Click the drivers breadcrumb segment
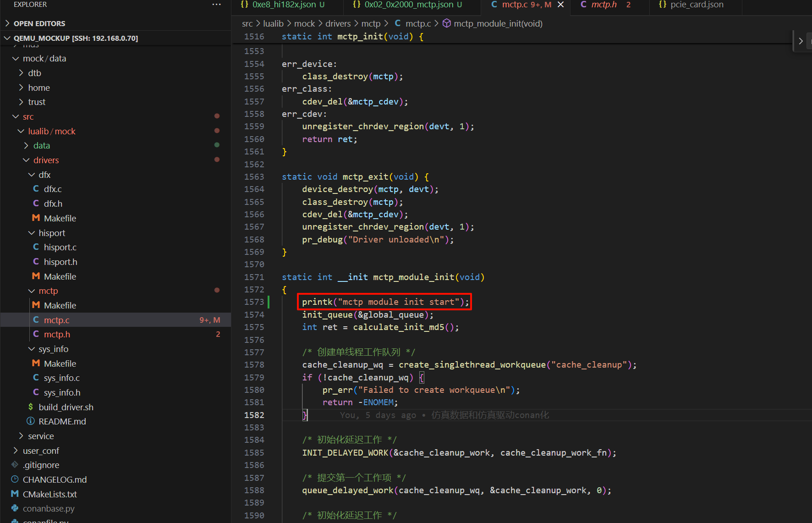812x523 pixels. [x=338, y=23]
